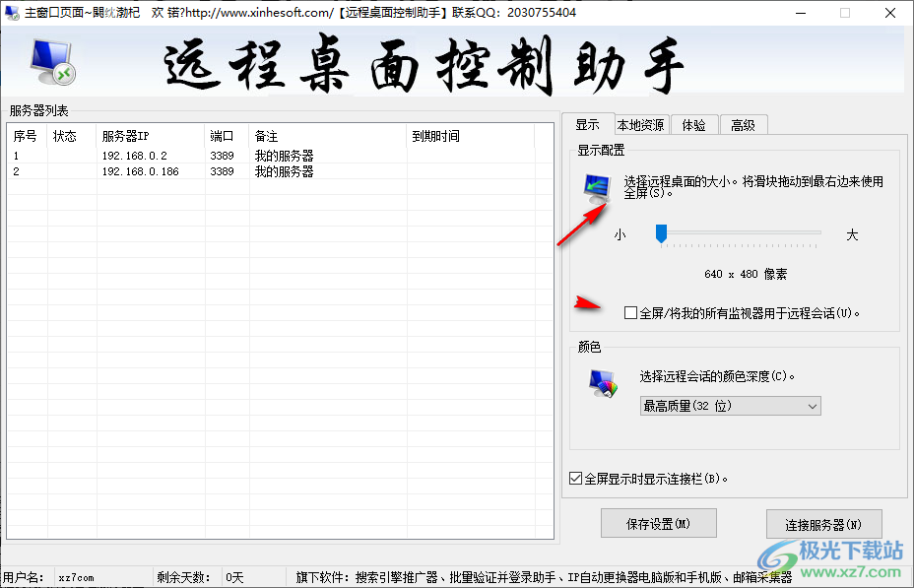Switch back to the 显示 tab
Screen dimensions: 914x588
pos(588,124)
